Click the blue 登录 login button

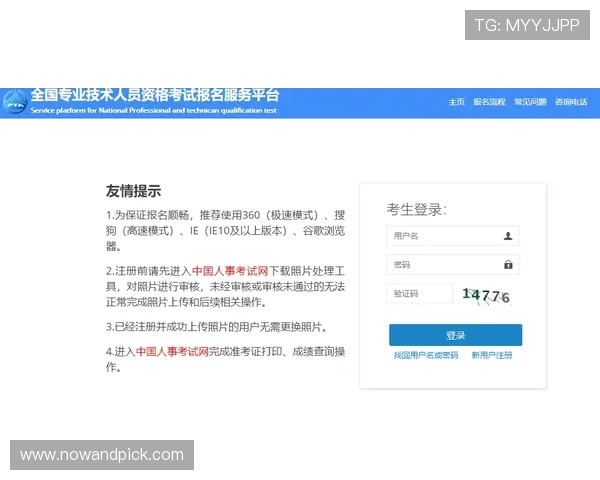[x=455, y=335]
